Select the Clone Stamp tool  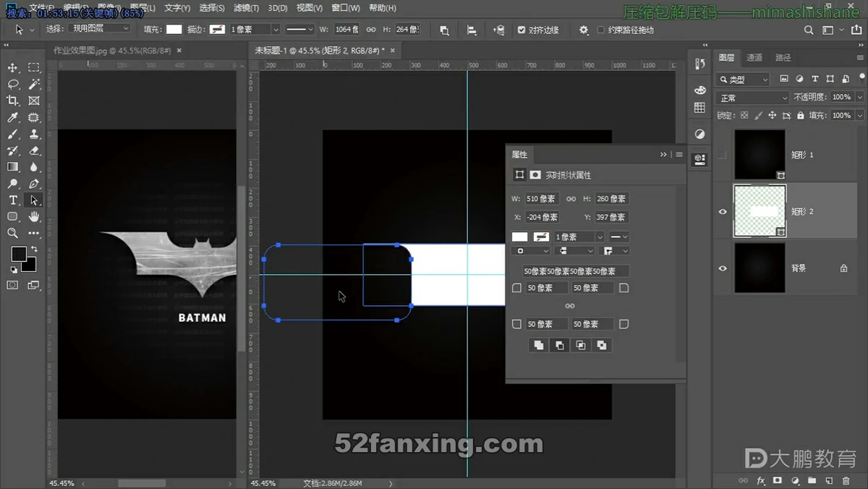(34, 134)
